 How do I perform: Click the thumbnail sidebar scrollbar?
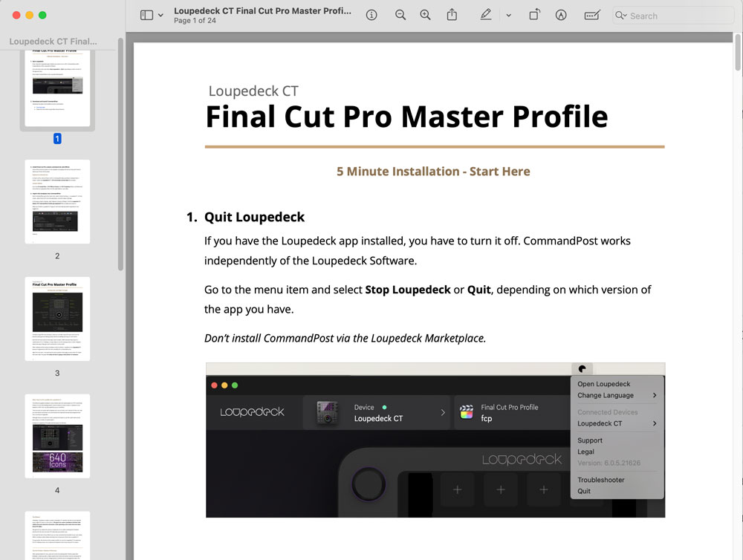tap(120, 154)
